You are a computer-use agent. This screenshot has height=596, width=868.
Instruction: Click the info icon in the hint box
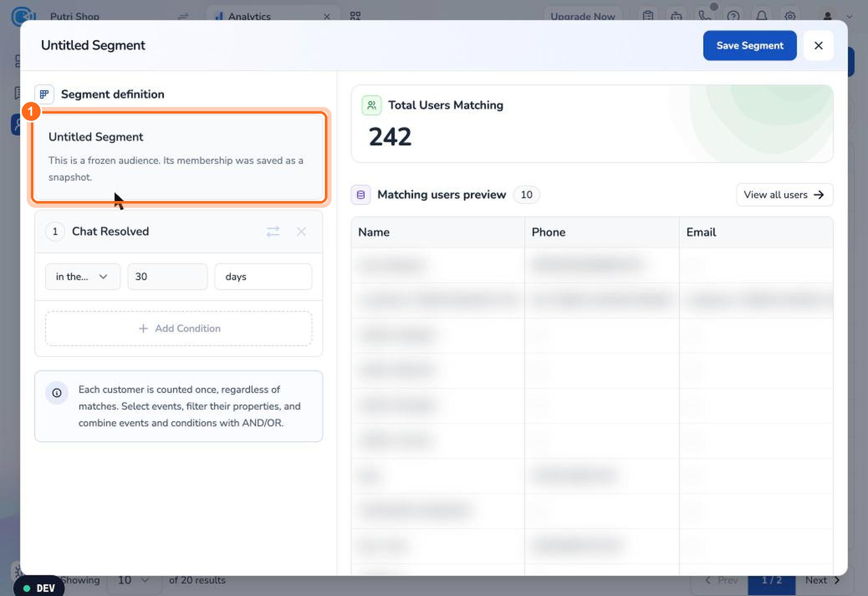(x=56, y=393)
